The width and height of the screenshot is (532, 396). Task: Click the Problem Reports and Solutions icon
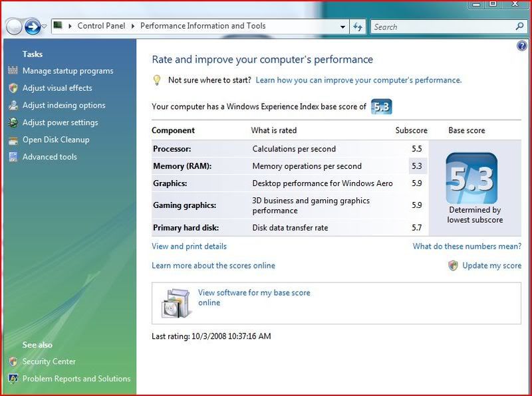[13, 379]
